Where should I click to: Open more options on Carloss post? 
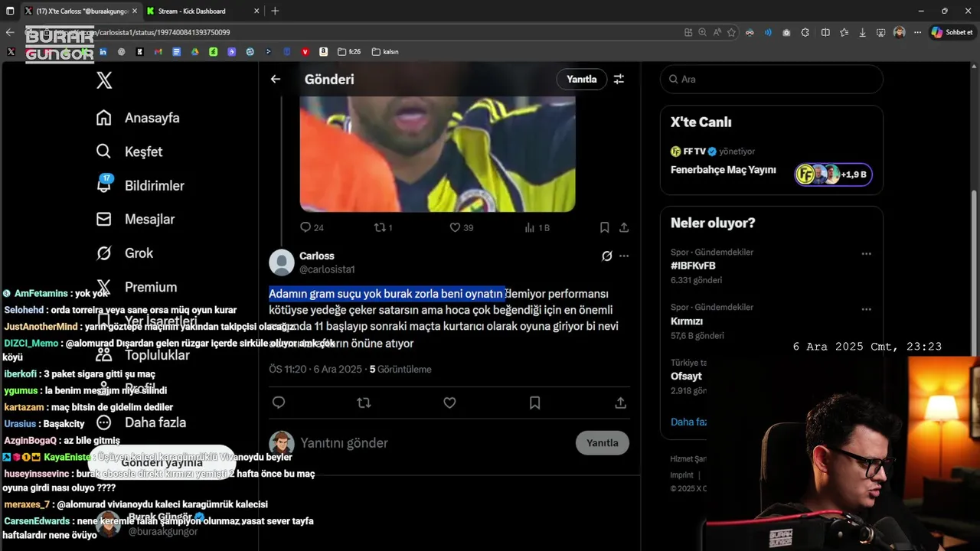click(x=624, y=256)
